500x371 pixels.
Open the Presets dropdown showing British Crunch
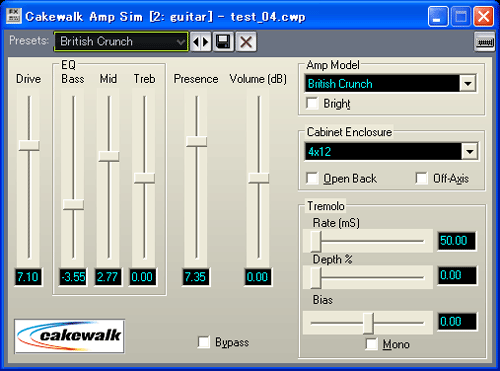pyautogui.click(x=121, y=42)
